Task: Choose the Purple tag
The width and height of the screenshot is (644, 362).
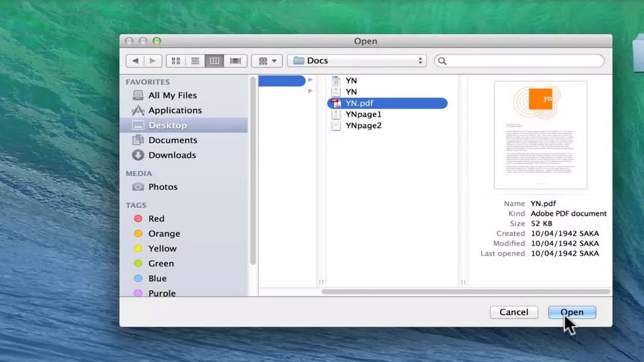Action: (x=184, y=292)
